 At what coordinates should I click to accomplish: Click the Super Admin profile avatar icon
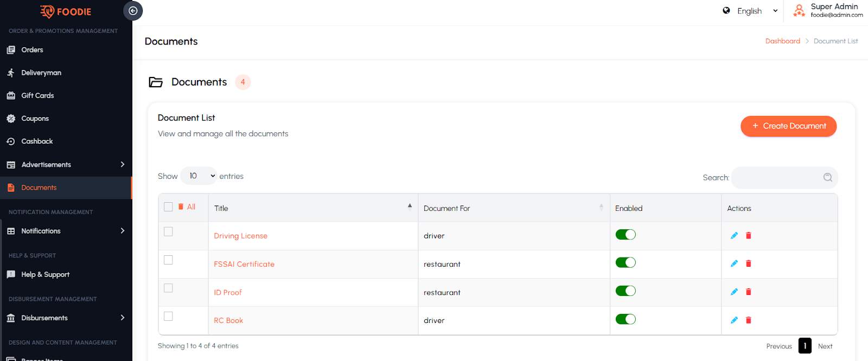point(799,10)
